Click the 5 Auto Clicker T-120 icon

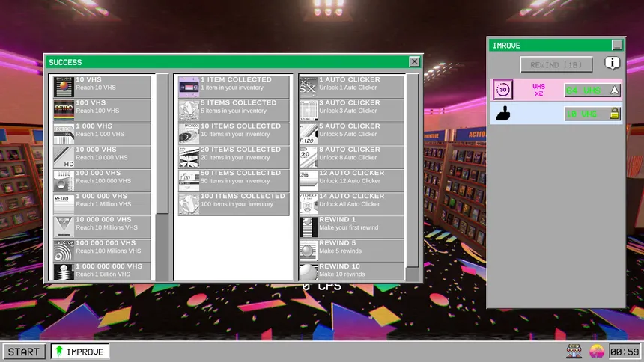click(309, 133)
